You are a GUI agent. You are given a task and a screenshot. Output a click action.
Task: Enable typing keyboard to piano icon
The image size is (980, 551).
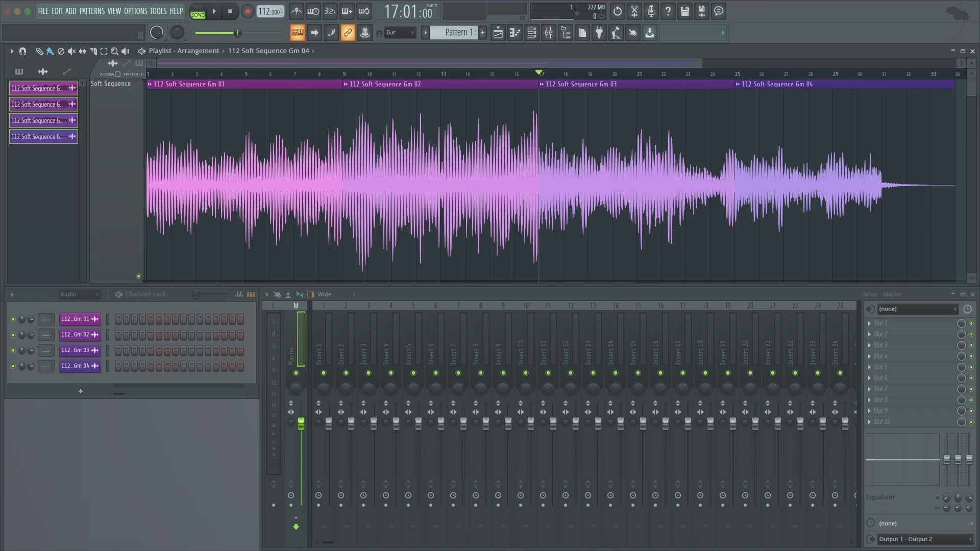click(297, 33)
